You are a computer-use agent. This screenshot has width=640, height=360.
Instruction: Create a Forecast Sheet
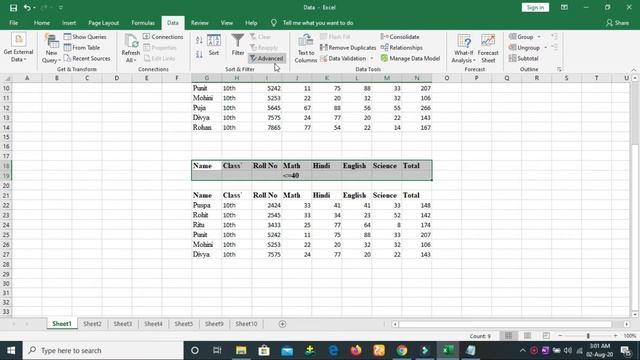(x=488, y=48)
